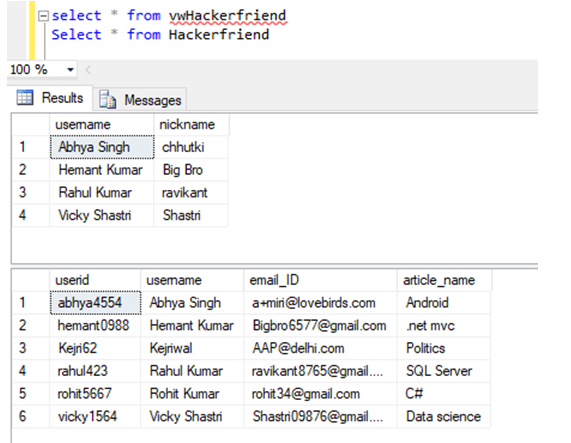
Task: Click the Results grid icon
Action: click(x=25, y=97)
